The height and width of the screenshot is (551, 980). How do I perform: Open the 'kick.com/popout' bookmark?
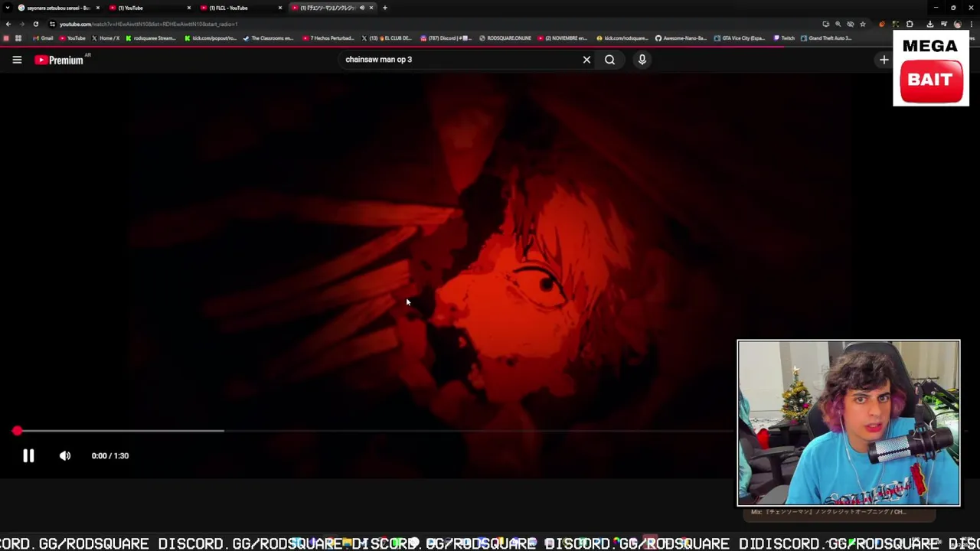tap(211, 38)
